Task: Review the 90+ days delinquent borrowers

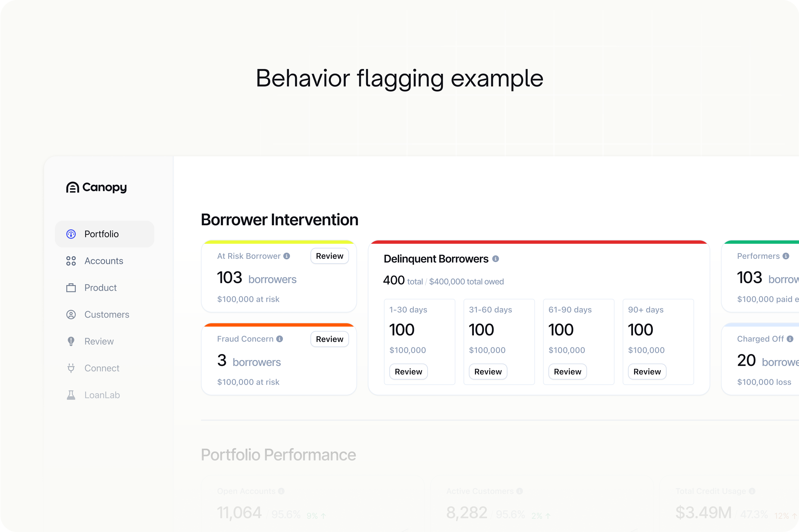Action: tap(647, 372)
